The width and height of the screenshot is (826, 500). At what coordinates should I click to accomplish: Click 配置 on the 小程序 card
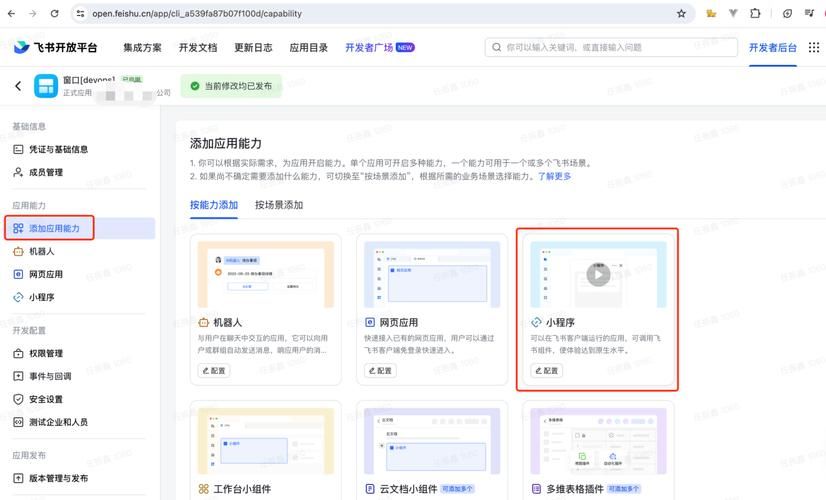point(547,370)
